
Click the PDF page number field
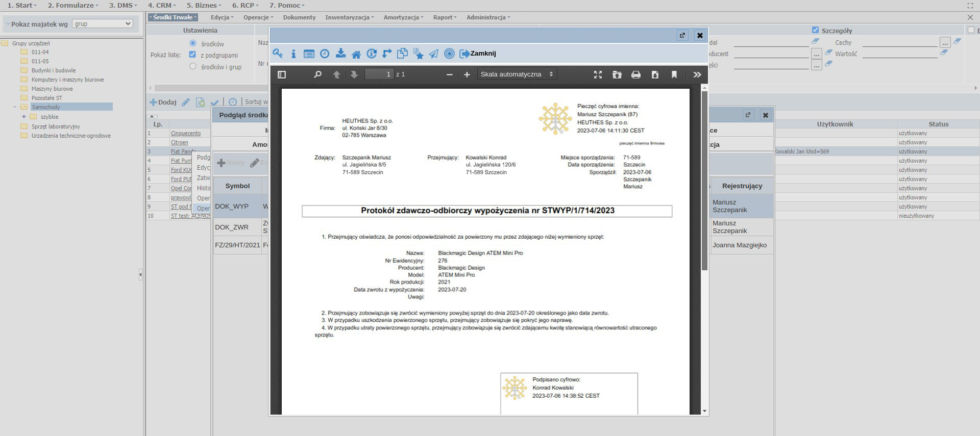pyautogui.click(x=379, y=74)
